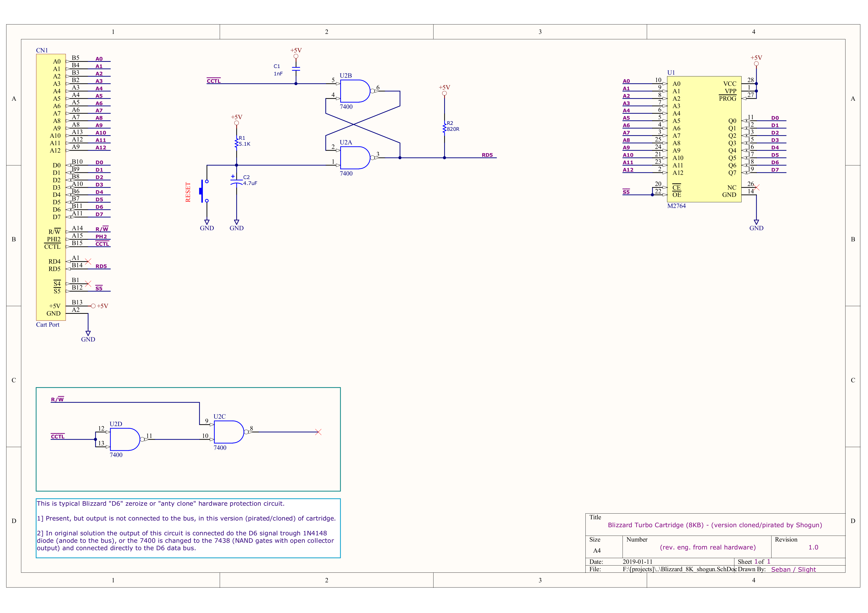Click the CCTL net label feeding U2D inputs
This screenshot has width=868, height=613.
[x=58, y=436]
